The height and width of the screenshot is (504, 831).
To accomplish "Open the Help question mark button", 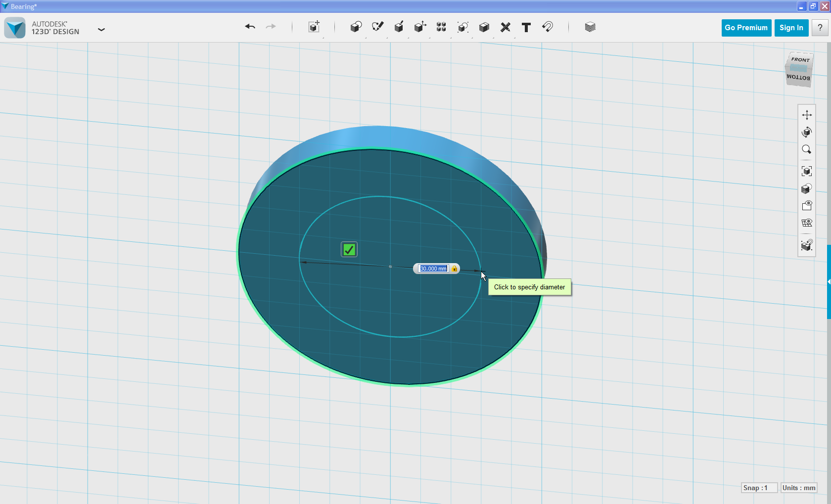I will pyautogui.click(x=820, y=28).
